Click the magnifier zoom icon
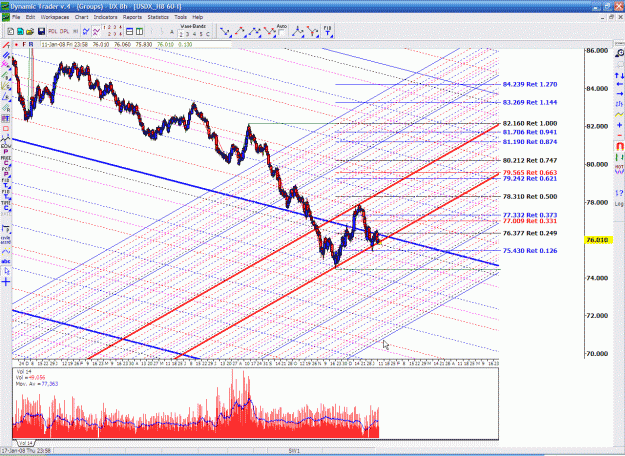625x456 pixels. [x=619, y=53]
